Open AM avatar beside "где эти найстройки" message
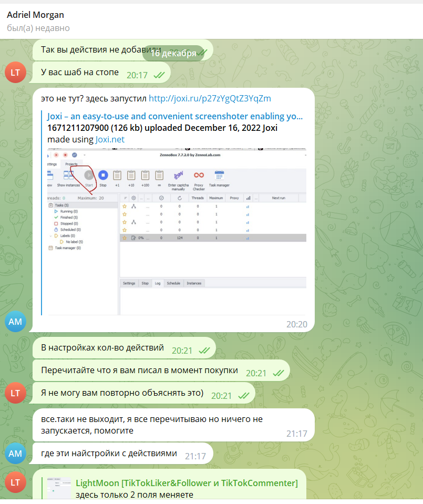The width and height of the screenshot is (423, 504). (15, 453)
